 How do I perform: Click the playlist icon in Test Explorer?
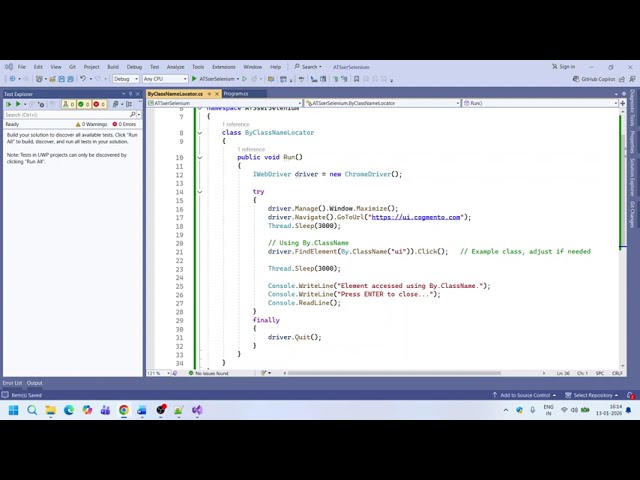tap(115, 104)
